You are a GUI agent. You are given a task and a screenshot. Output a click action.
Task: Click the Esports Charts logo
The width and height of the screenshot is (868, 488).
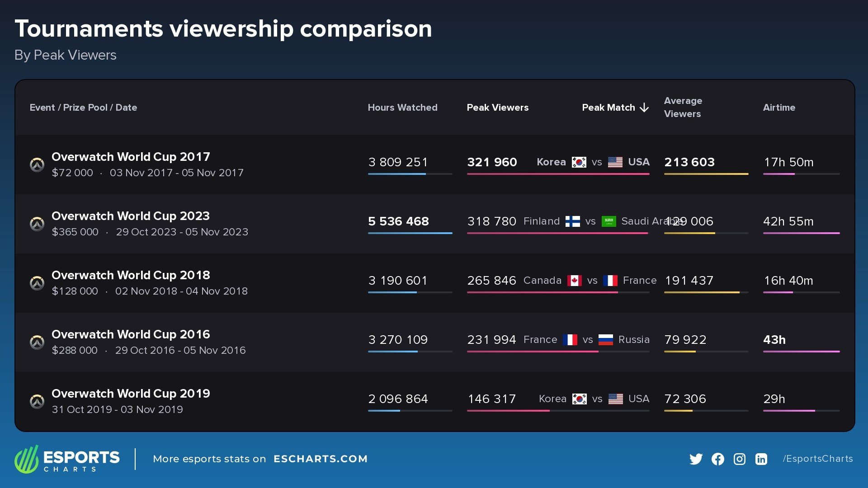point(67,459)
